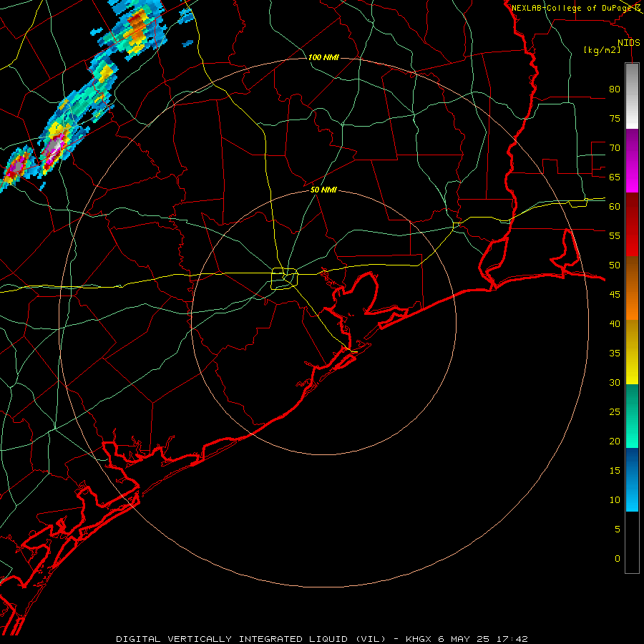Click the 100 NMI range ring label
Screen dimensions: 644x644
tap(323, 57)
